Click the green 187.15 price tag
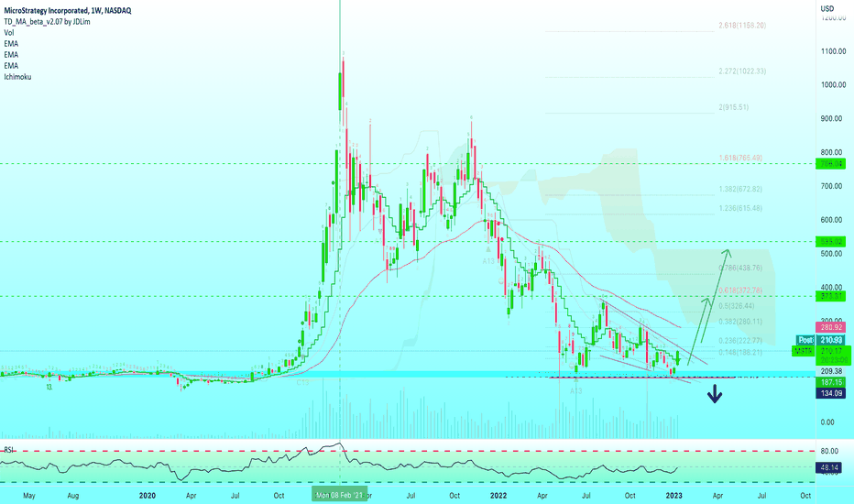Image resolution: width=854 pixels, height=504 pixels. [x=830, y=382]
